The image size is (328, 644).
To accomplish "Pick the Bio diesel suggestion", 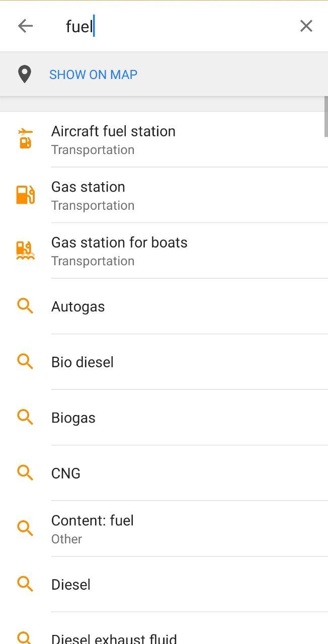I will 83,362.
